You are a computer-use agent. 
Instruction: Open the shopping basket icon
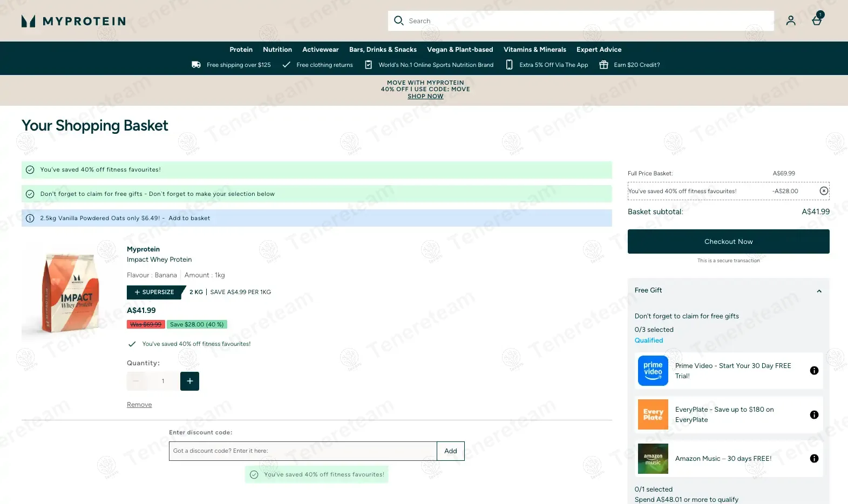click(x=817, y=19)
